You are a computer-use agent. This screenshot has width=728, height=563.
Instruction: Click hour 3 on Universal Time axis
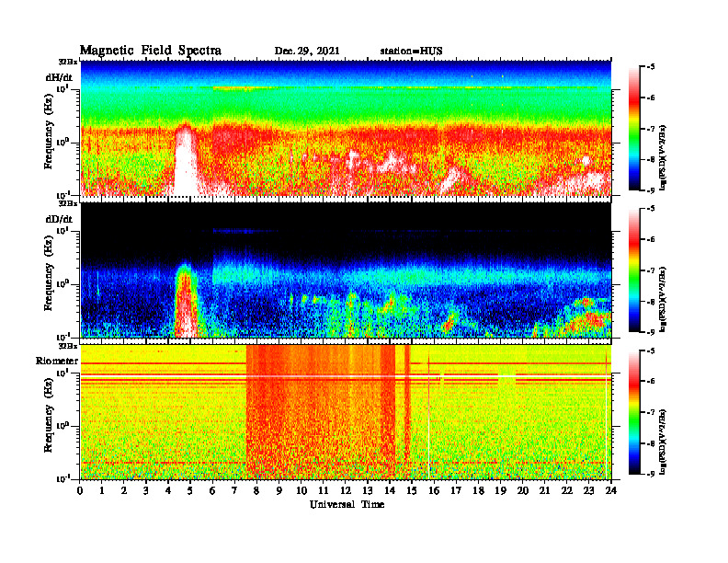click(x=146, y=491)
